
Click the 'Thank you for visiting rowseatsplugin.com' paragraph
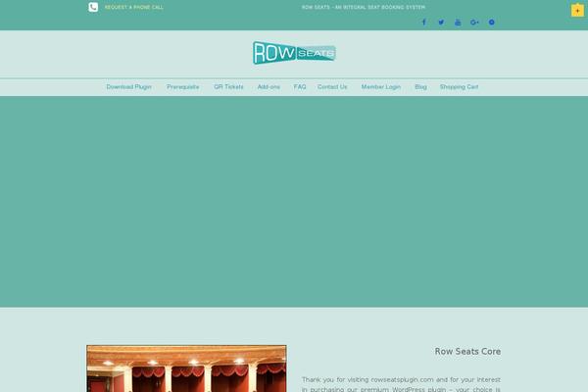click(x=401, y=384)
